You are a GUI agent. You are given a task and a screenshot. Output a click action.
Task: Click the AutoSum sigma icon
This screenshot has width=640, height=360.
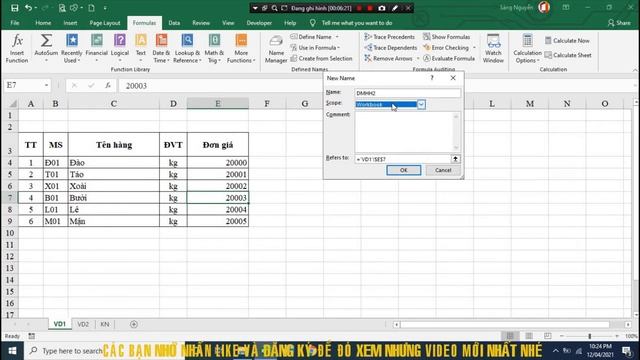[46, 41]
